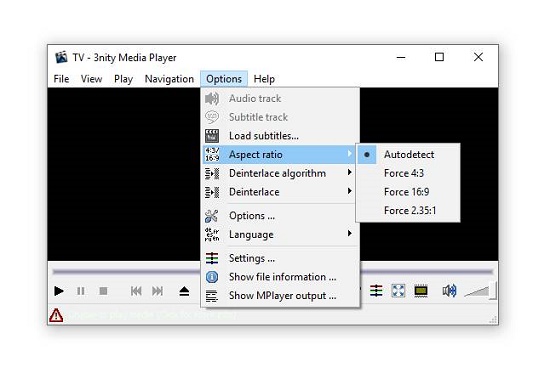The width and height of the screenshot is (550, 373).
Task: Click the yellow video screen icon
Action: click(421, 291)
